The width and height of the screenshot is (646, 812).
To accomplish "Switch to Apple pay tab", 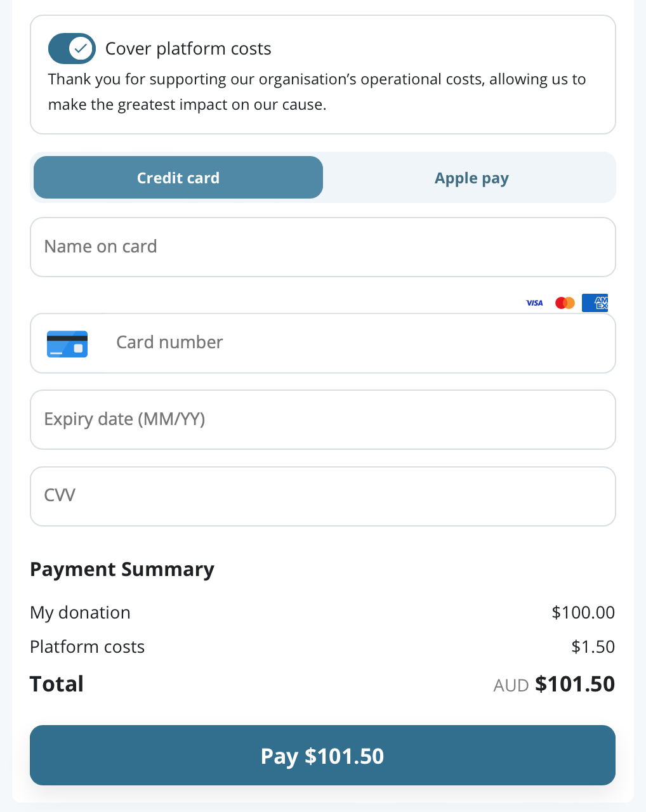I will (x=471, y=178).
